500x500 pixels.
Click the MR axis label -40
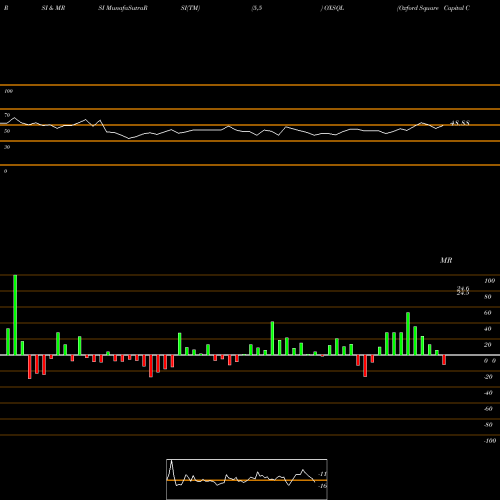[x=488, y=393]
